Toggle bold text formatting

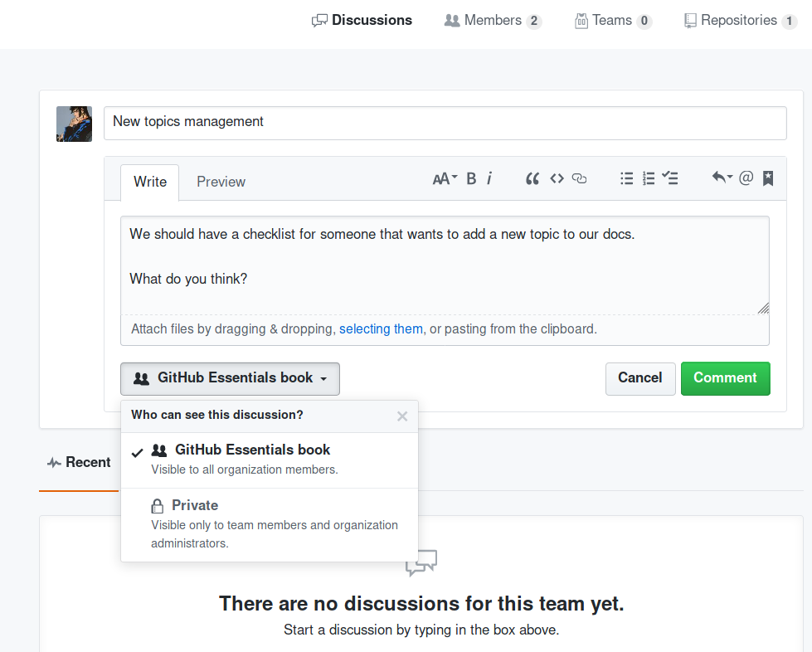point(471,178)
